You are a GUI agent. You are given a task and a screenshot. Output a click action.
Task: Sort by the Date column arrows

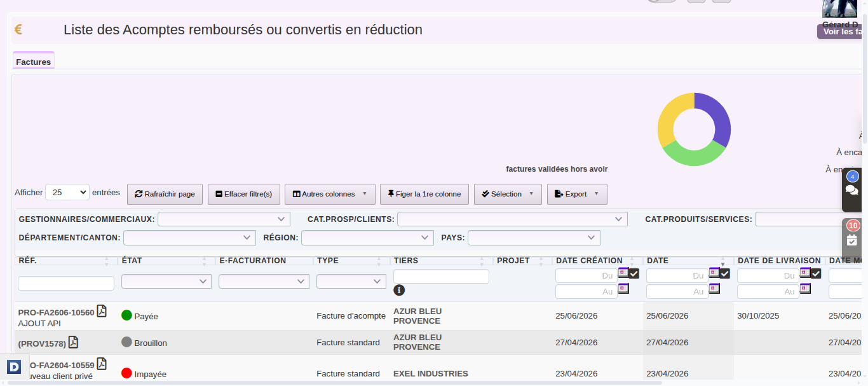723,261
